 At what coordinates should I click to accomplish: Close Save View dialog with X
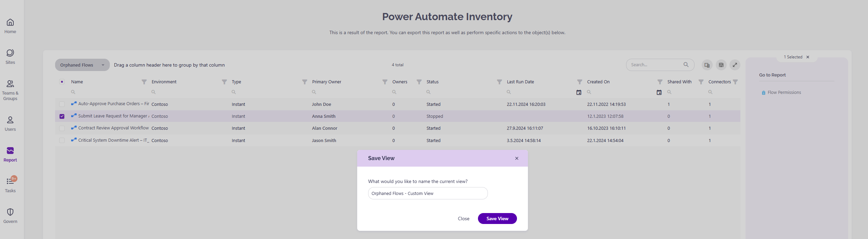517,158
